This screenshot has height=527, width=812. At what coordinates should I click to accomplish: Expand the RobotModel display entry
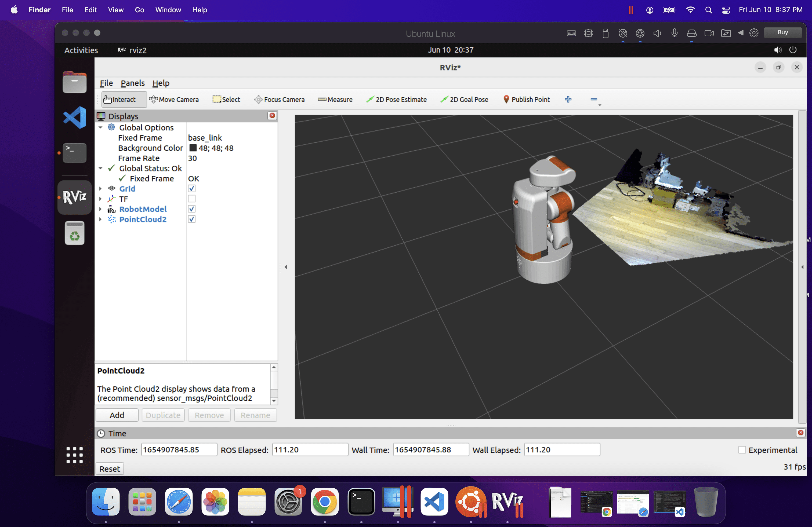[100, 209]
